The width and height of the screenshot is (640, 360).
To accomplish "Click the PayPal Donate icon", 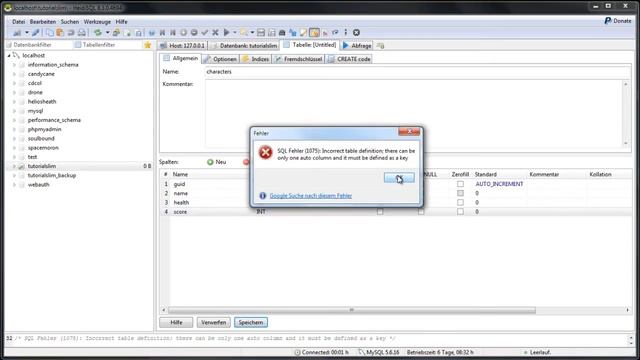I will [x=608, y=21].
